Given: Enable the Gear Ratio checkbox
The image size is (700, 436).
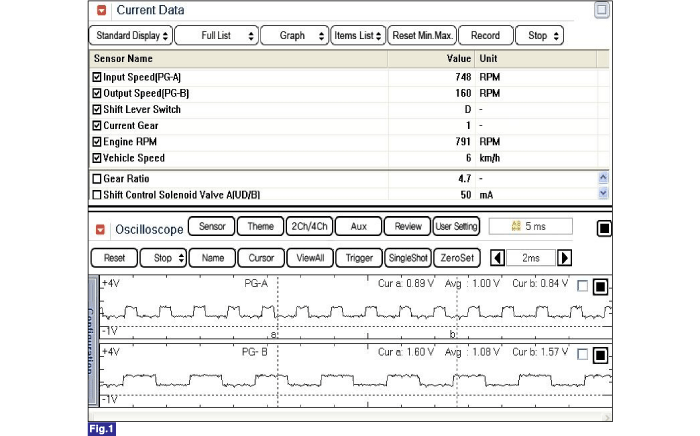Looking at the screenshot, I should click(x=97, y=177).
